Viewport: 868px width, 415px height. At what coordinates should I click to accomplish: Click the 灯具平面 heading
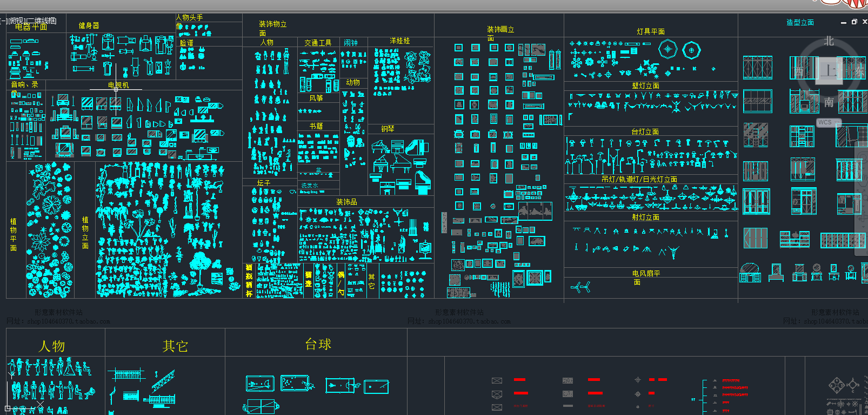(651, 32)
